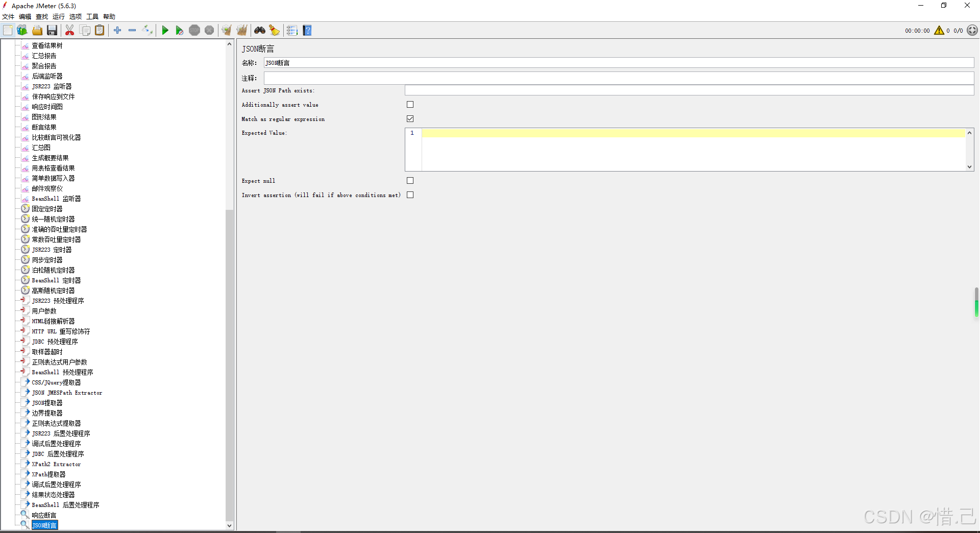980x533 pixels.
Task: Click the New test plan icon
Action: click(x=8, y=31)
